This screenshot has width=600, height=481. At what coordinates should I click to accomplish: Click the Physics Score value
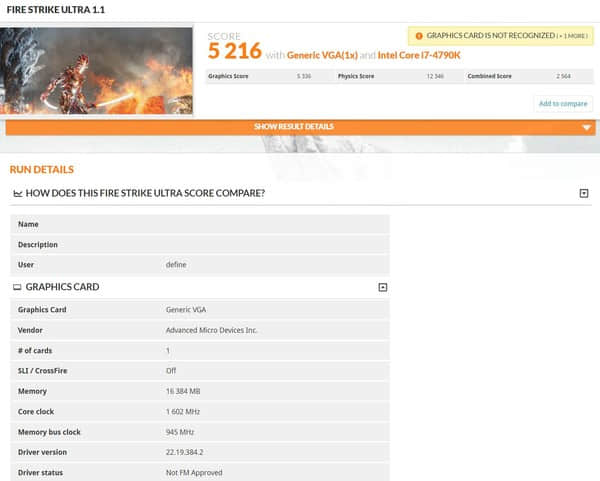(x=435, y=76)
